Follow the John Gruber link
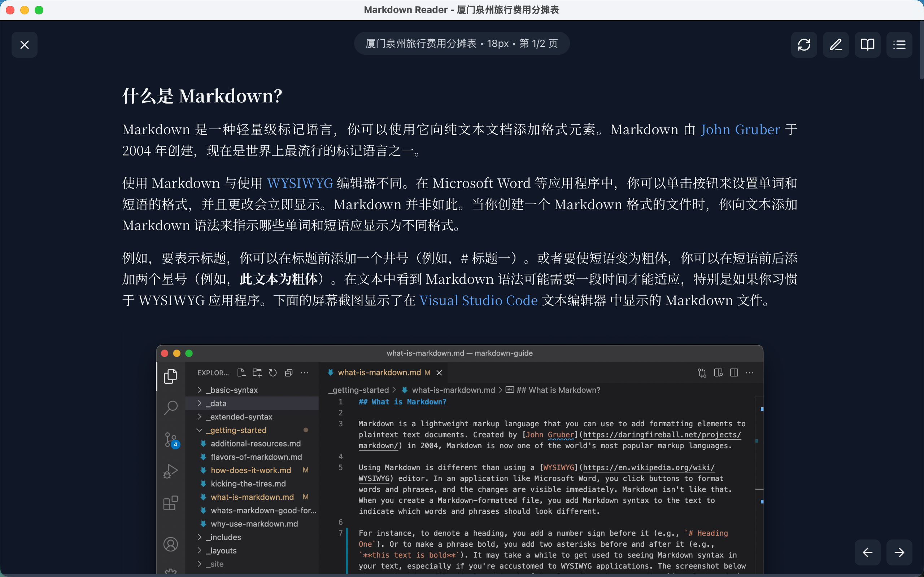This screenshot has width=924, height=577. (x=740, y=129)
